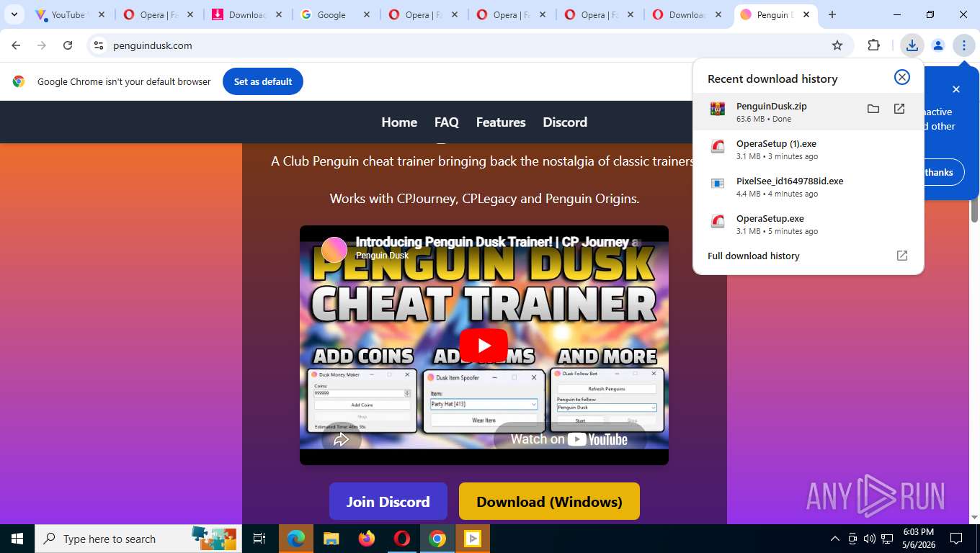
Task: Open the Penguin Dusk channel avatar
Action: [x=334, y=249]
